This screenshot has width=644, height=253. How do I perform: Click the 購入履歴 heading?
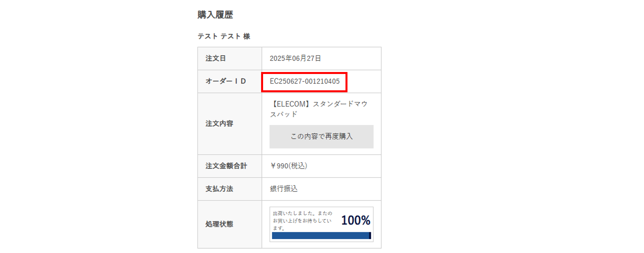point(215,15)
